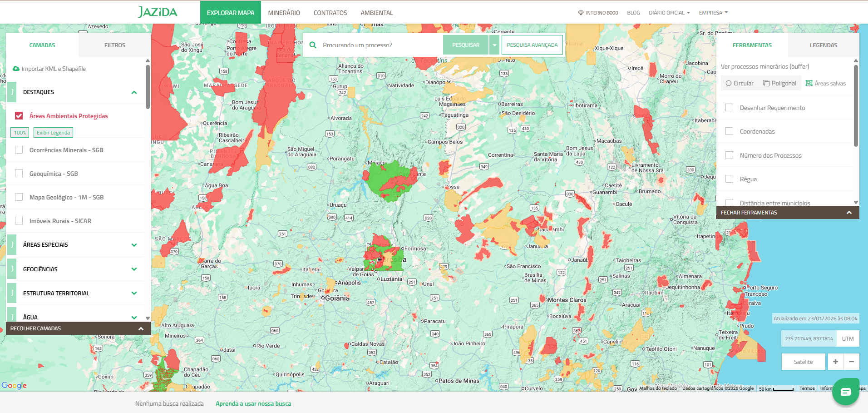
Task: Select the Poligonal buffer tool
Action: pos(779,83)
